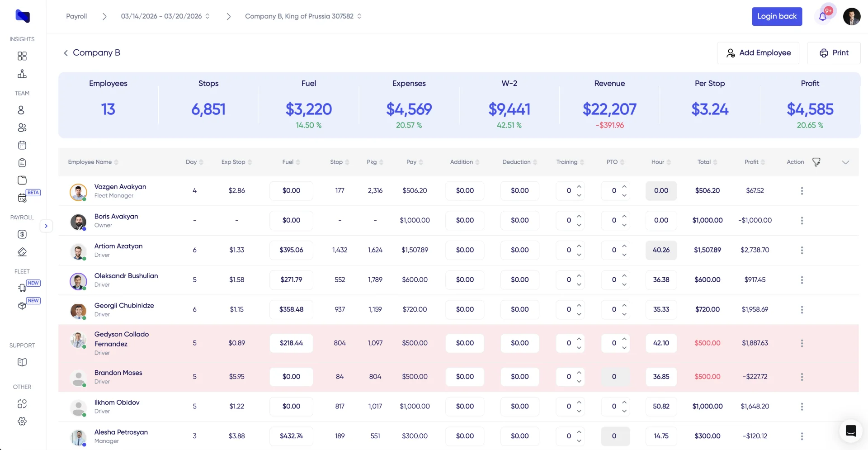868x450 pixels.
Task: Open the package tracking icon marked NEW
Action: click(22, 304)
